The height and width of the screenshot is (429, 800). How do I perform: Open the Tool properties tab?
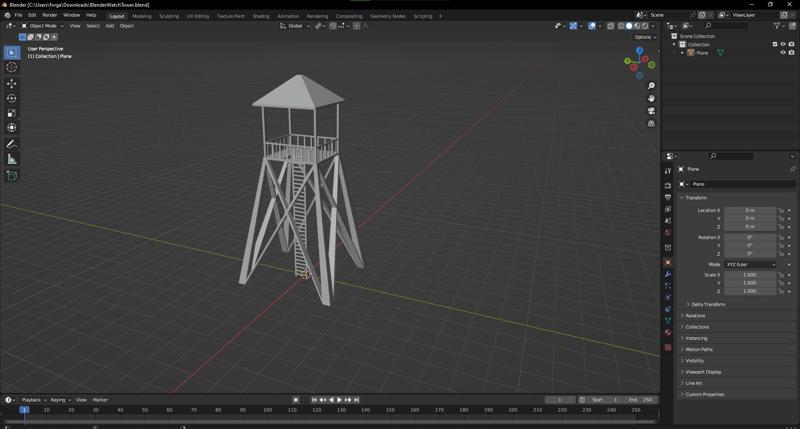(668, 171)
